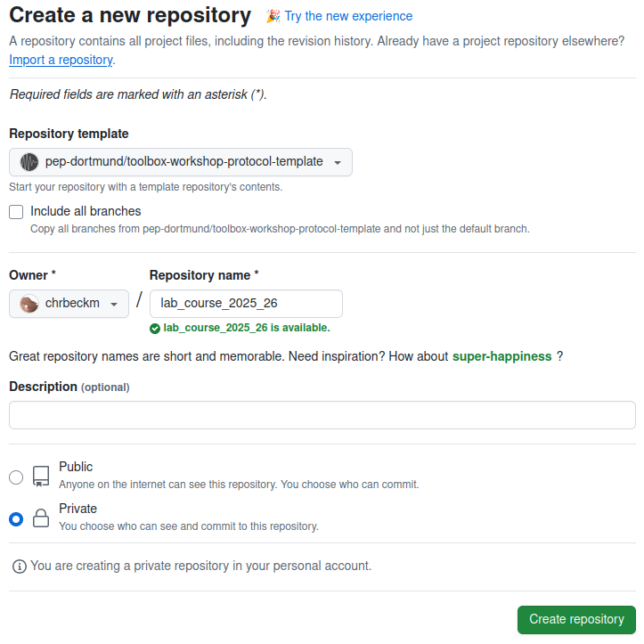Enable Include all branches checkbox
This screenshot has height=644, width=644.
click(16, 212)
